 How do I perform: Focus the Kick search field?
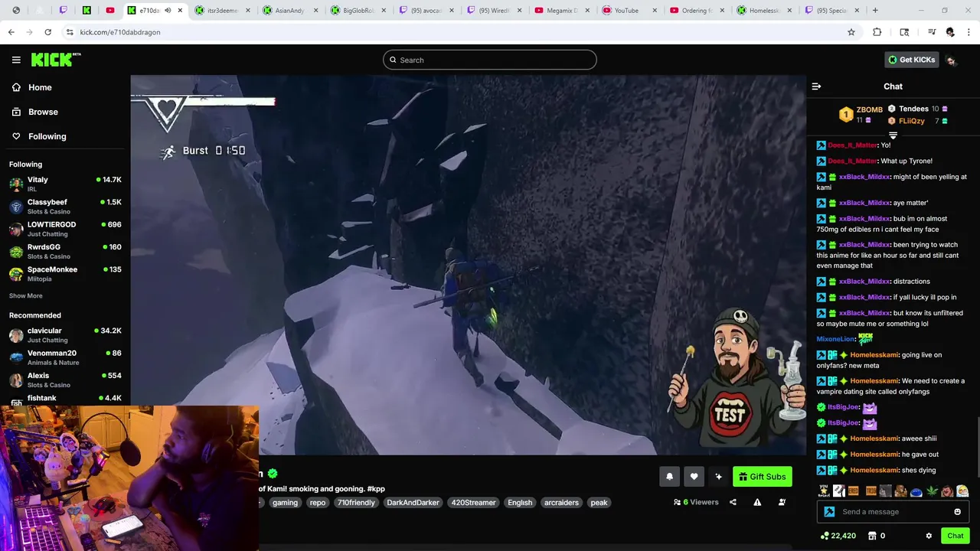pyautogui.click(x=490, y=60)
